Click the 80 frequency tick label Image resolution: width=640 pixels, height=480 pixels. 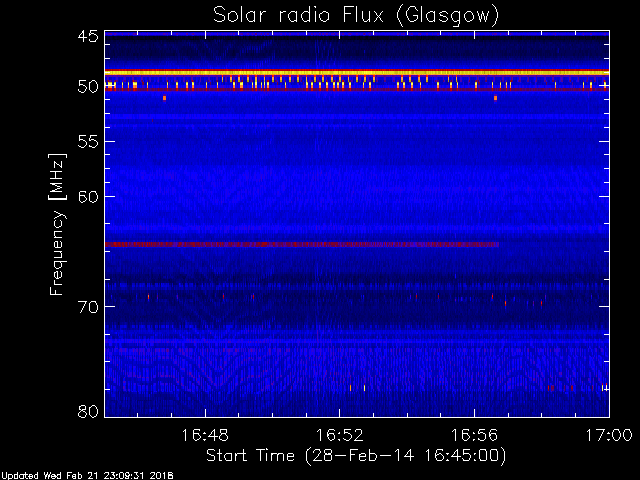coord(88,411)
